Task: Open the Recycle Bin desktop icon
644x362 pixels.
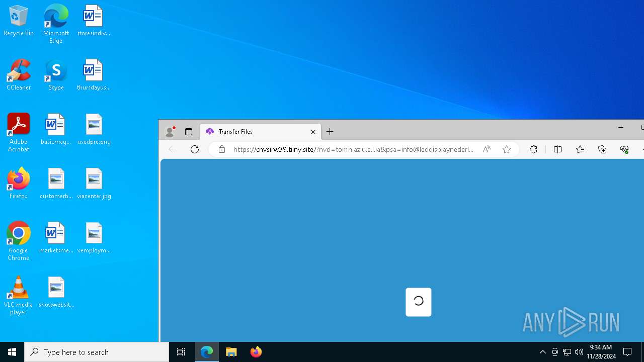Action: pyautogui.click(x=19, y=21)
